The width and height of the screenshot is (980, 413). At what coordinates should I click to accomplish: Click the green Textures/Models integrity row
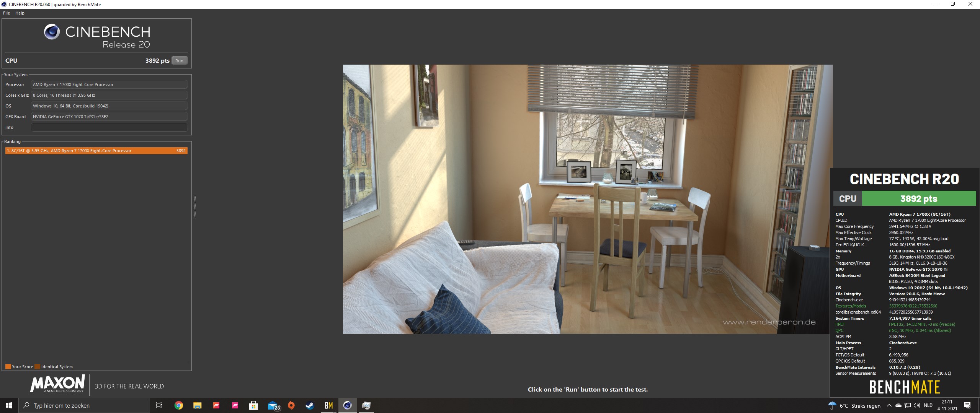coord(886,306)
